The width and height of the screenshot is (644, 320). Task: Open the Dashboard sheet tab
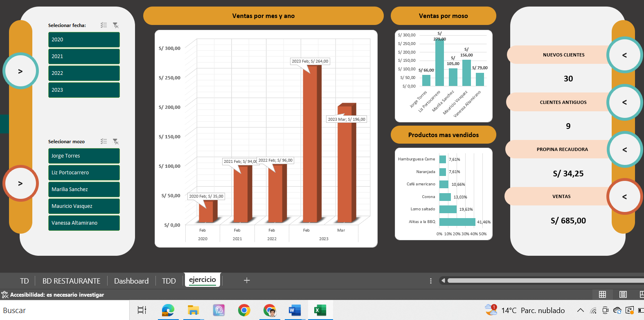click(131, 281)
